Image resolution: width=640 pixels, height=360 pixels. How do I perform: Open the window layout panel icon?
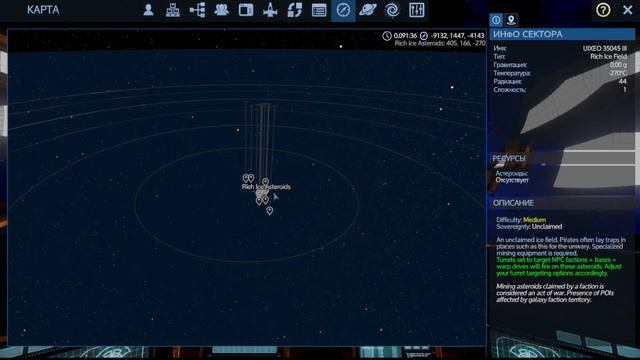click(x=246, y=10)
